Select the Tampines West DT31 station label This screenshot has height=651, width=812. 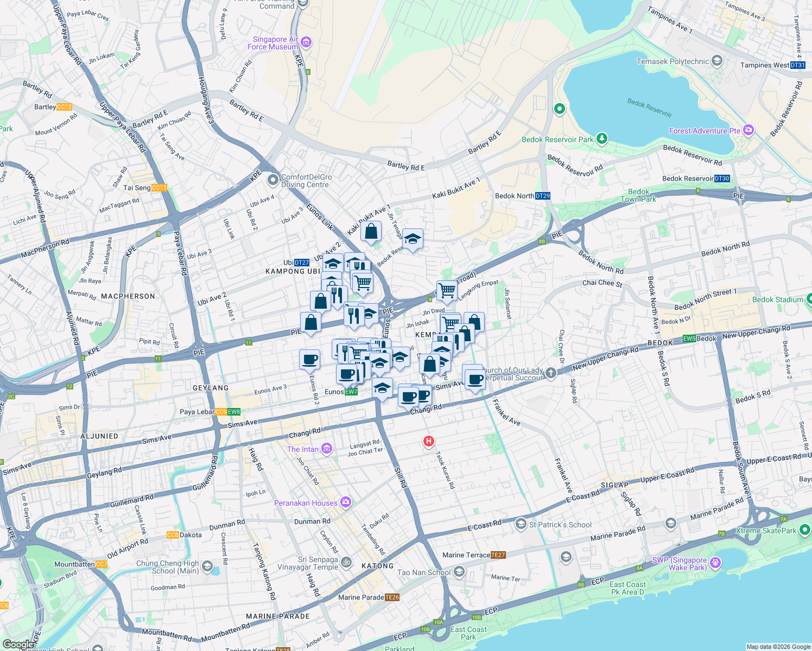[773, 65]
